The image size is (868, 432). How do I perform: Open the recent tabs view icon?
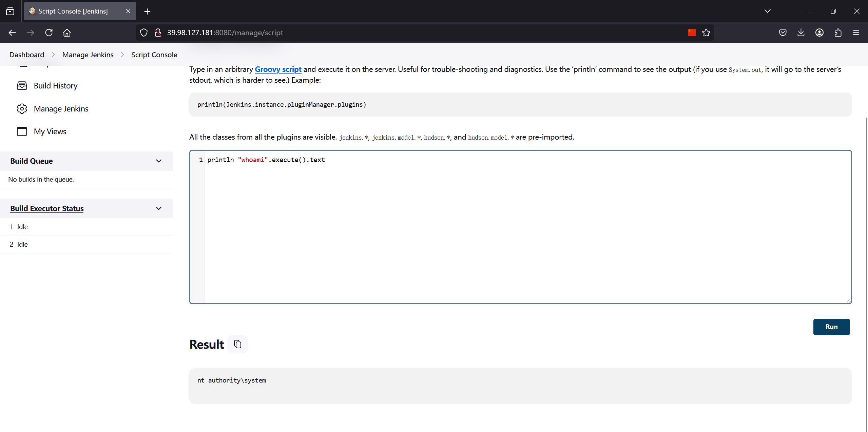pyautogui.click(x=10, y=11)
